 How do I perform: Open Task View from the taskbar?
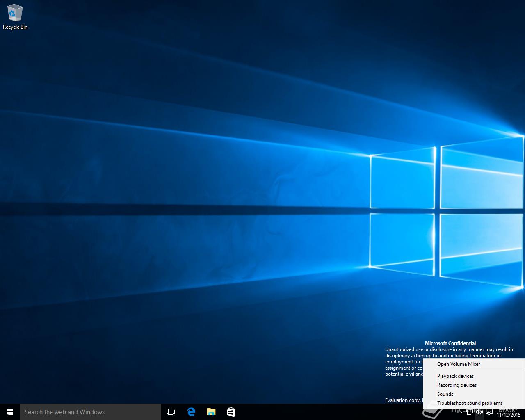pos(171,412)
